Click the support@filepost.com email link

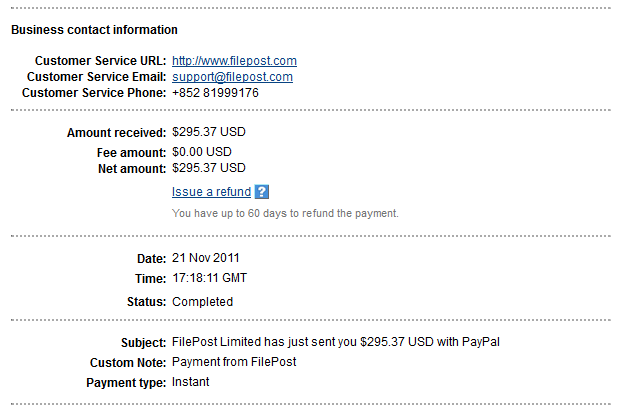(232, 77)
